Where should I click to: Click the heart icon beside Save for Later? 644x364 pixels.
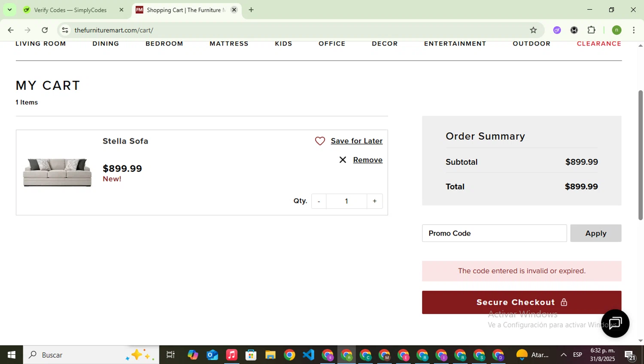pos(320,141)
